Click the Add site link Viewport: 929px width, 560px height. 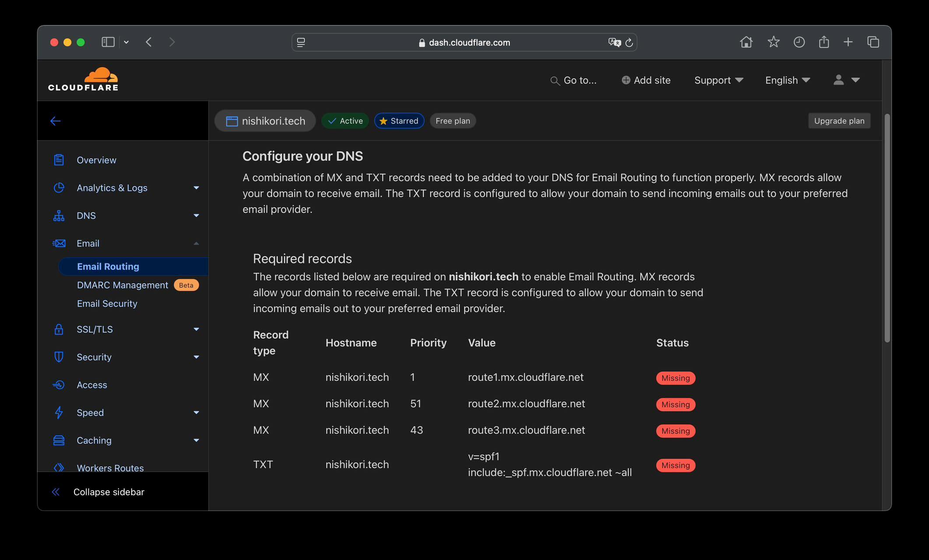coord(646,80)
